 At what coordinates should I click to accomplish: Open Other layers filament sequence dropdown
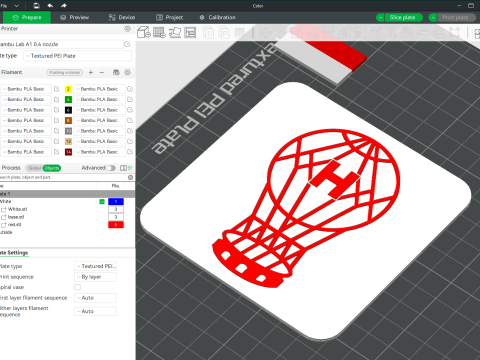coord(95,311)
